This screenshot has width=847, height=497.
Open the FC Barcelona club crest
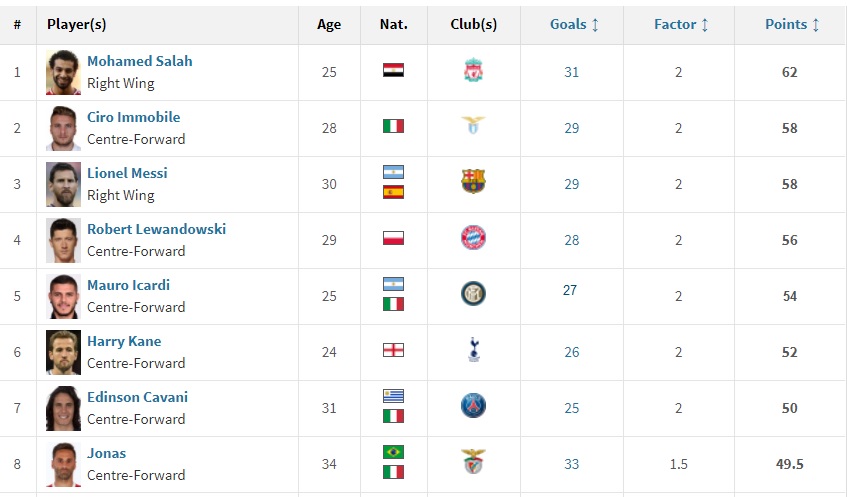pyautogui.click(x=473, y=182)
